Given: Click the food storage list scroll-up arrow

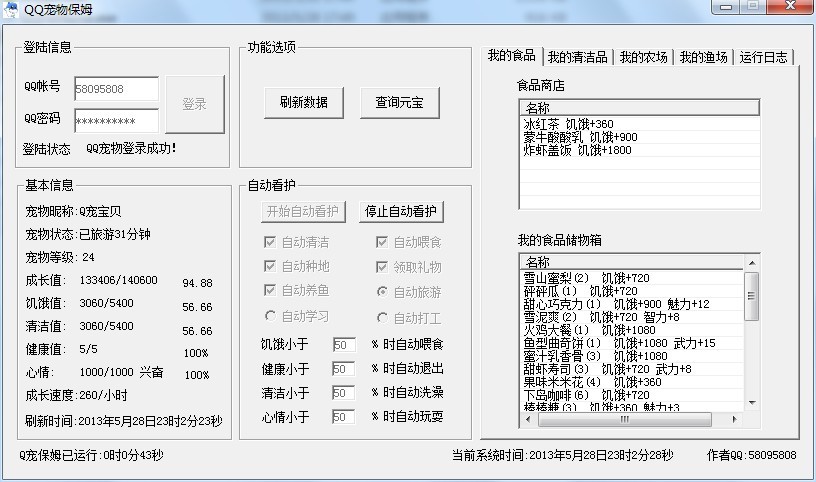Looking at the screenshot, I should (x=751, y=262).
